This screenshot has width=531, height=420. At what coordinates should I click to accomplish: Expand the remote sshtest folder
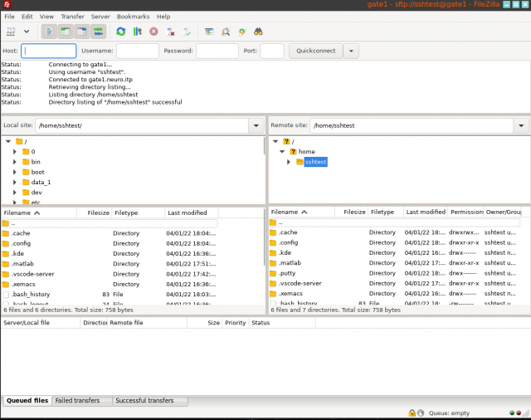[x=289, y=162]
